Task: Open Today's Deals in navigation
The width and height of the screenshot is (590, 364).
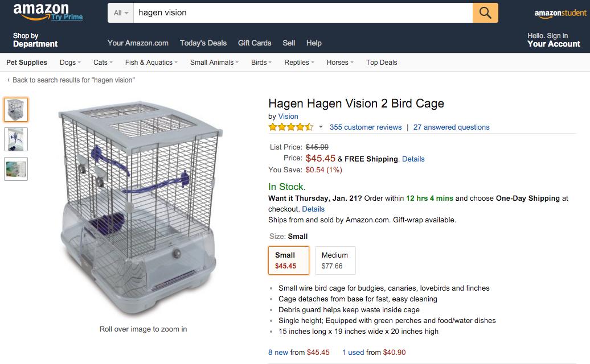Action: (203, 43)
